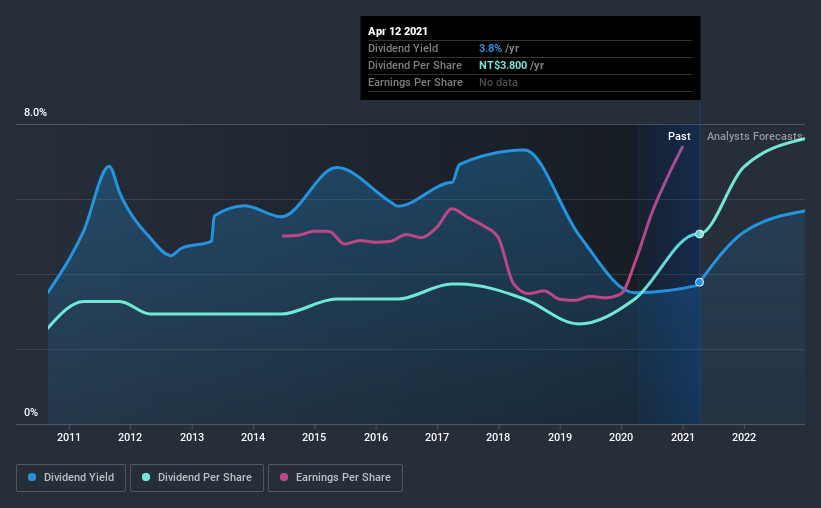Click the pink Earnings Per Share legend dot

pyautogui.click(x=284, y=477)
